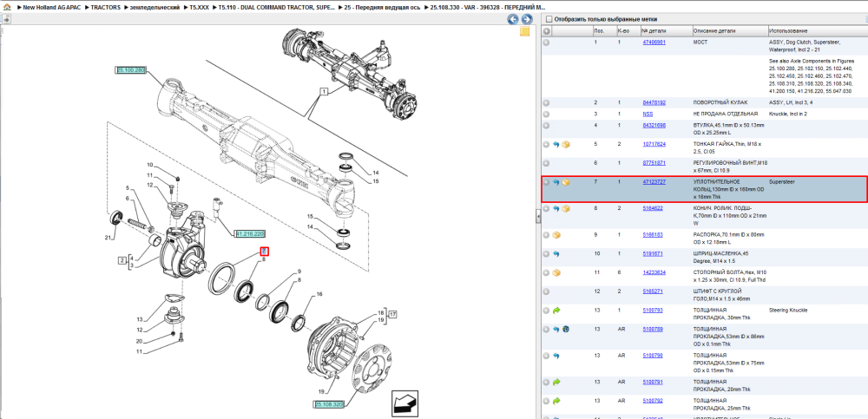
Task: Click green arrow icon for part 5100791
Action: click(556, 382)
